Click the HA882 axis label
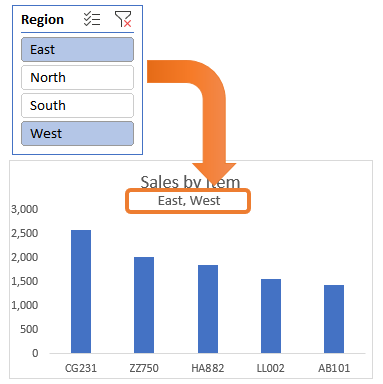The height and width of the screenshot is (384, 383). coord(208,368)
